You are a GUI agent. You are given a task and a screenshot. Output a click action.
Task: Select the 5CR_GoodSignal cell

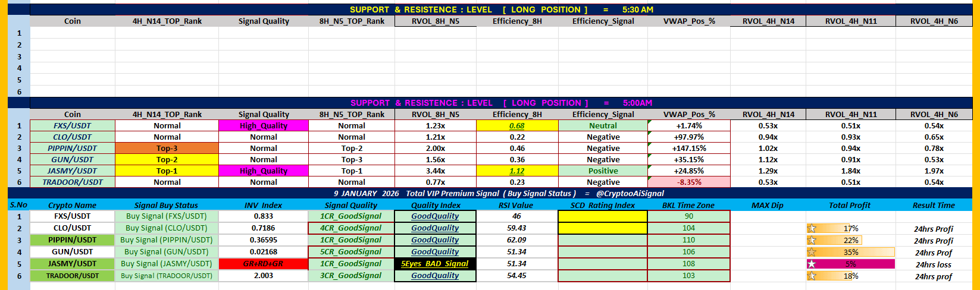coord(351,252)
